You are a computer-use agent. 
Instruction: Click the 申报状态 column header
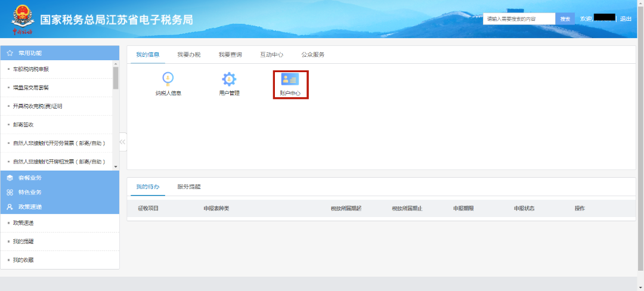coord(524,209)
